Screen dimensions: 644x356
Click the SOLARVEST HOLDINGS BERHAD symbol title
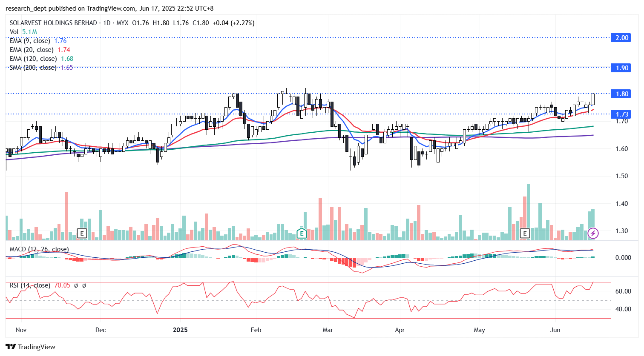[53, 23]
